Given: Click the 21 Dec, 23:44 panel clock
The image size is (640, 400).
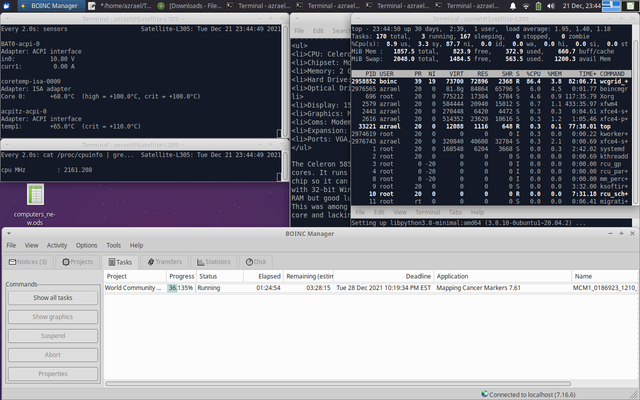Looking at the screenshot, I should coord(581,6).
